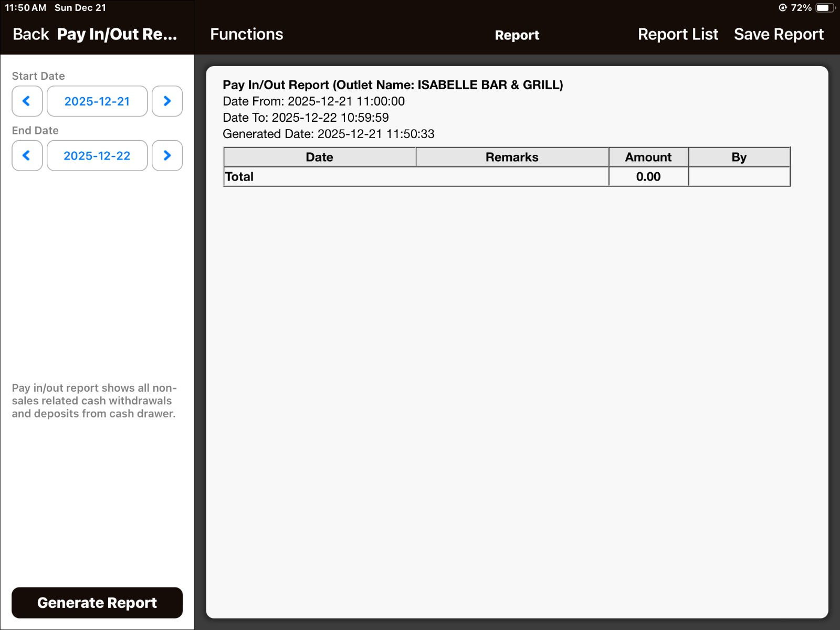The width and height of the screenshot is (840, 630).
Task: Click the Amount column header
Action: coord(648,157)
